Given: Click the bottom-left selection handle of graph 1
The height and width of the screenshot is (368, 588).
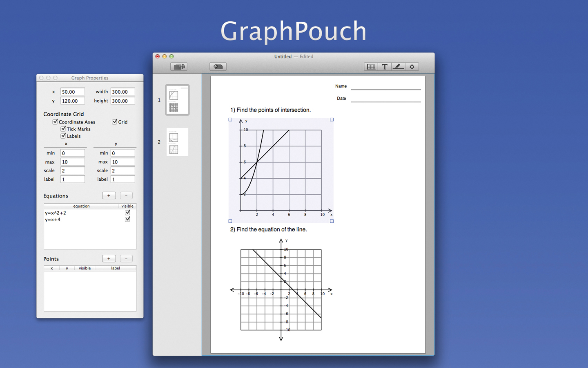Looking at the screenshot, I should (x=230, y=221).
